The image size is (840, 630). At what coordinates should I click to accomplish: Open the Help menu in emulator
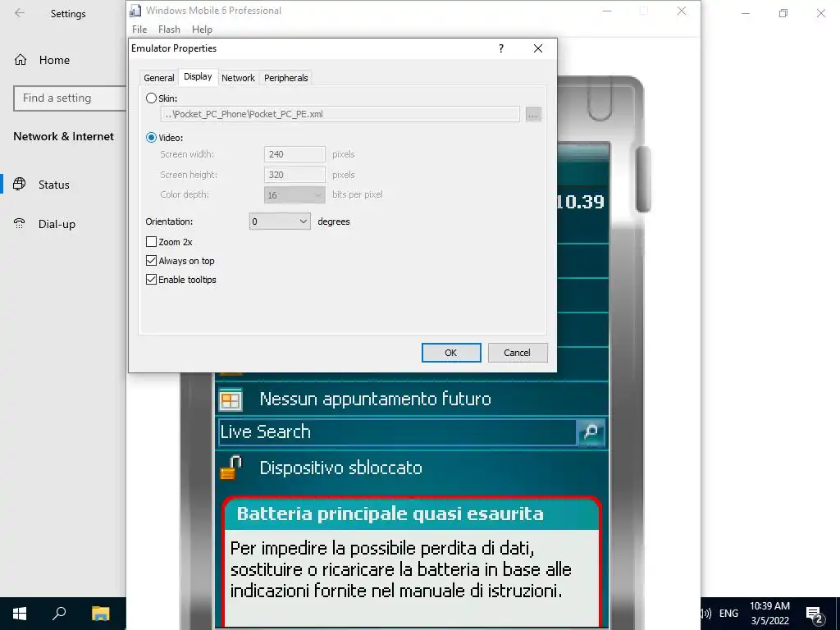point(202,30)
